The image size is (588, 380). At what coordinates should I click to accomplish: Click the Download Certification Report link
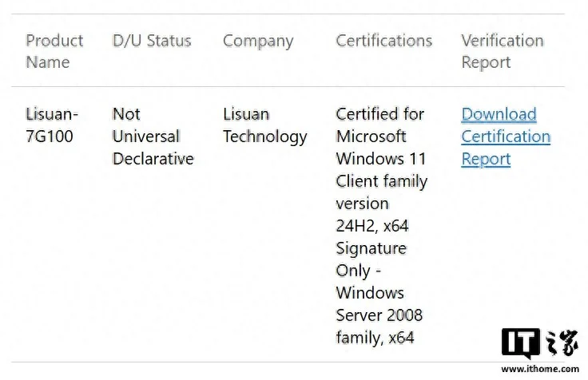tap(505, 137)
